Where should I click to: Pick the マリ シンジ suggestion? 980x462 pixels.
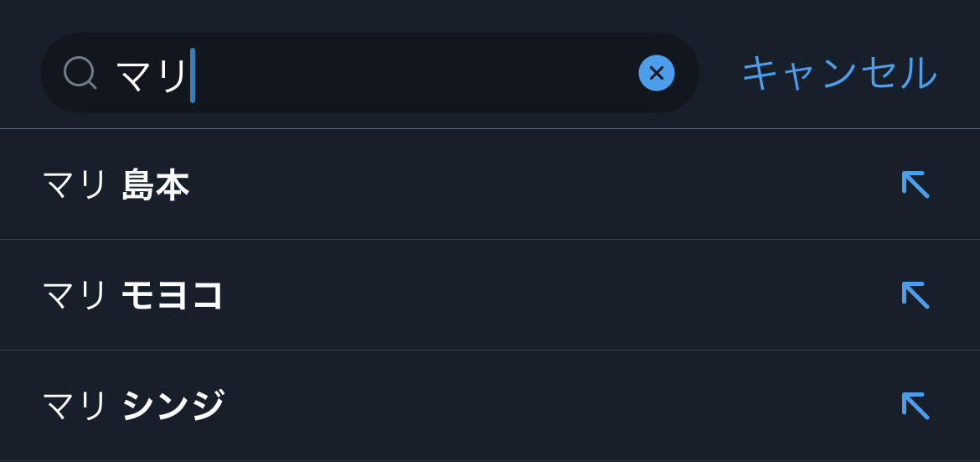pos(132,407)
